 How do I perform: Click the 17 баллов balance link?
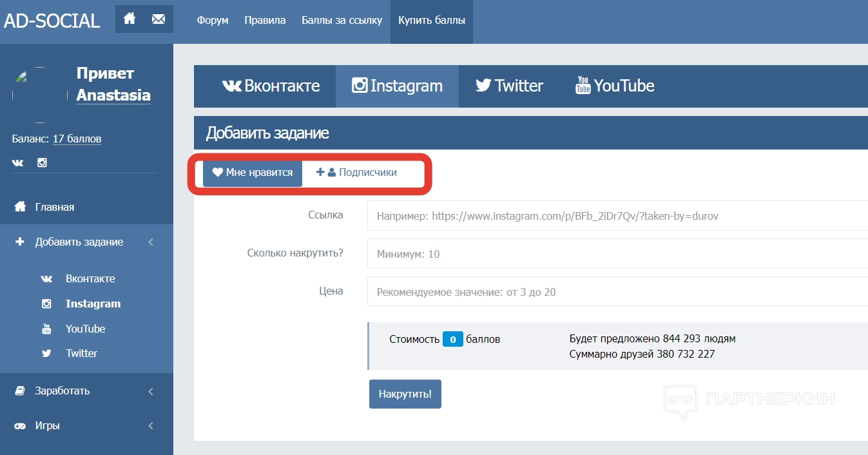click(77, 139)
